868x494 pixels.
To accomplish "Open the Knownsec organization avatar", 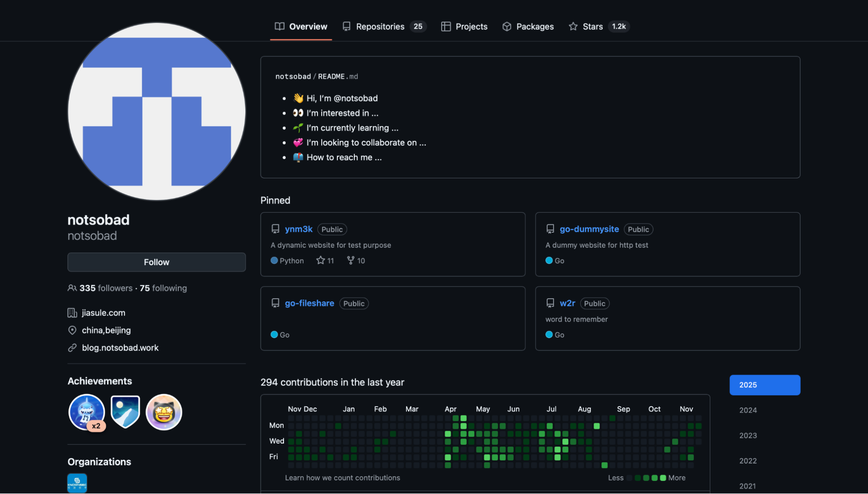I will click(x=77, y=483).
